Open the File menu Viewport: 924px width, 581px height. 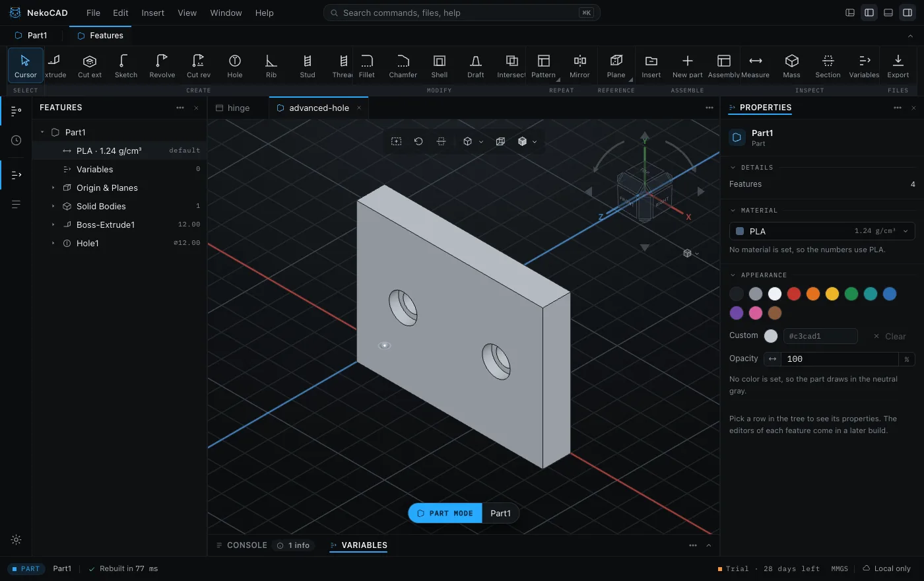93,13
